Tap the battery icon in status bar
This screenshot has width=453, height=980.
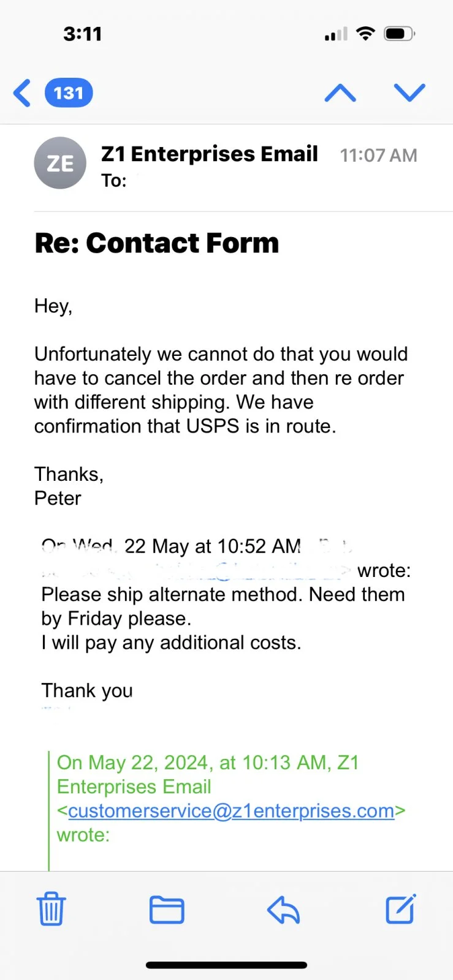coord(399,34)
